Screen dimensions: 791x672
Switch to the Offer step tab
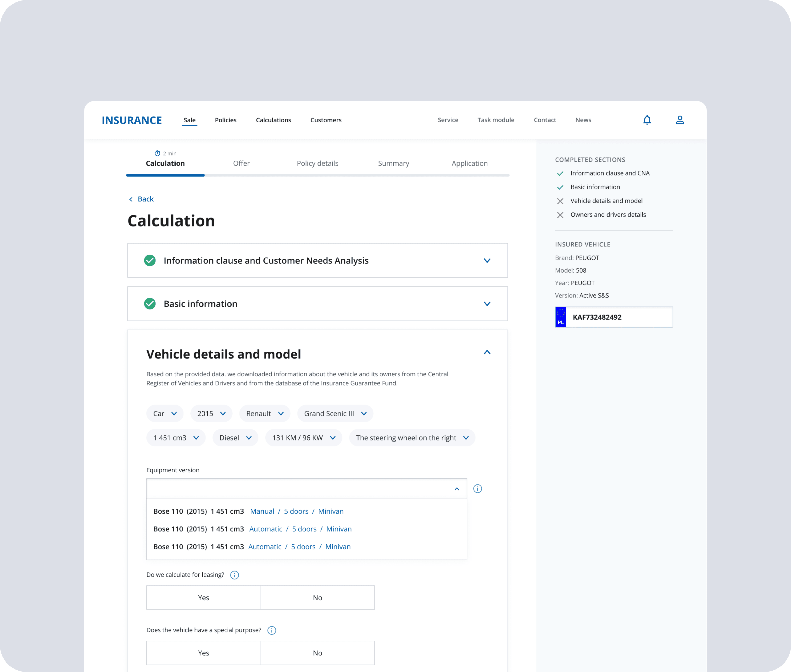click(241, 163)
